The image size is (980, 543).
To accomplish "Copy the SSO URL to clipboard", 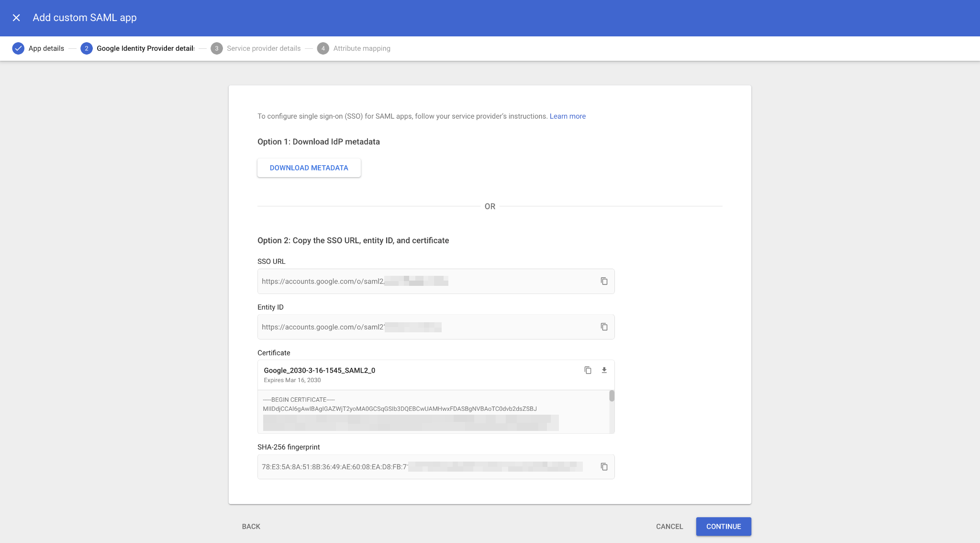I will click(x=604, y=281).
